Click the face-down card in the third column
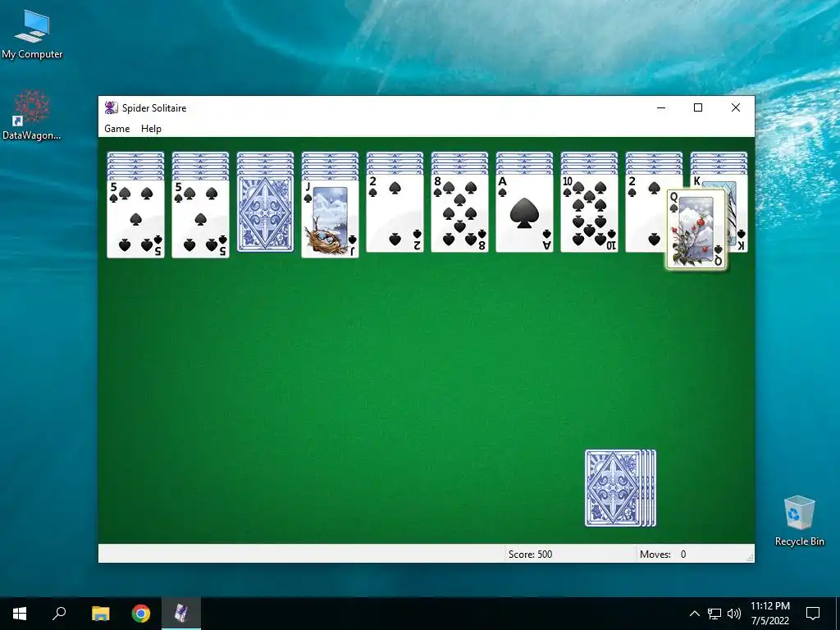Screen dimensions: 840x630 tap(265, 213)
